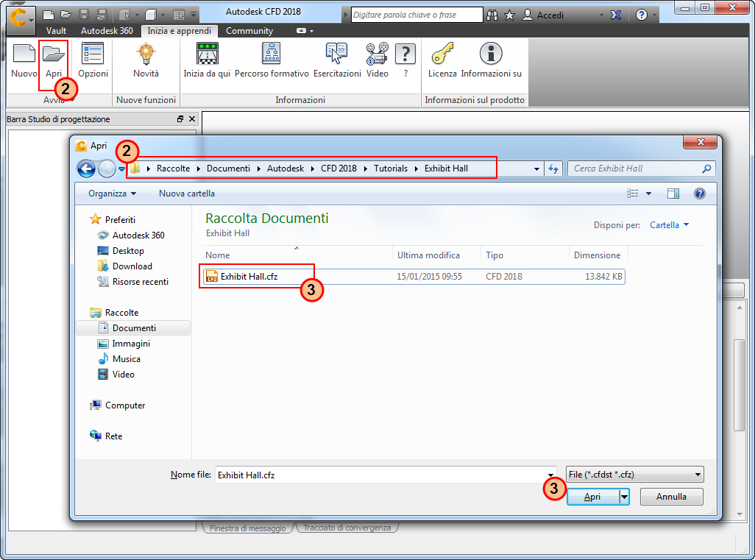Click the back arrow in Apri dialog
The image size is (755, 560).
tap(86, 169)
